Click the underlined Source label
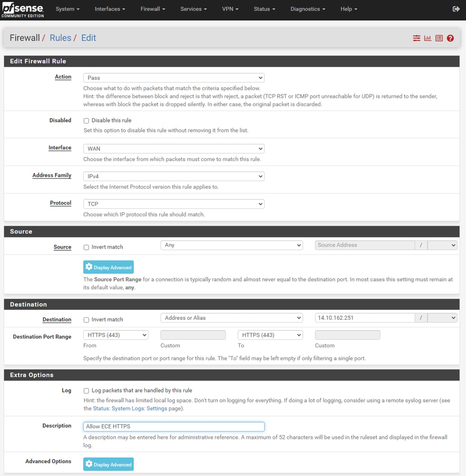 pyautogui.click(x=62, y=247)
